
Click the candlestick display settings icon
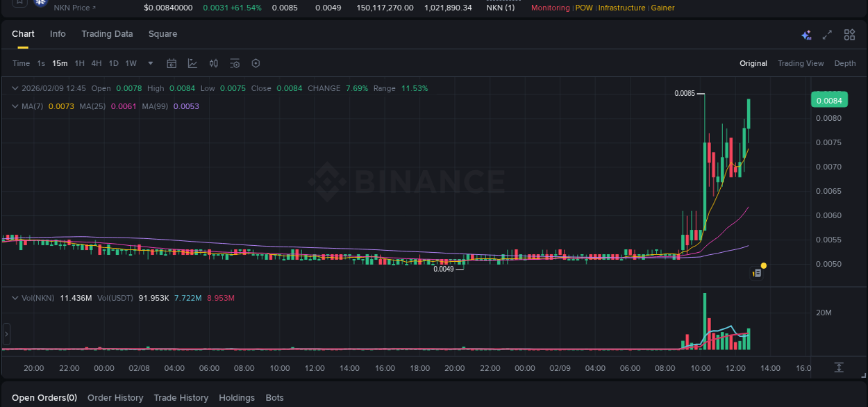[x=213, y=63]
